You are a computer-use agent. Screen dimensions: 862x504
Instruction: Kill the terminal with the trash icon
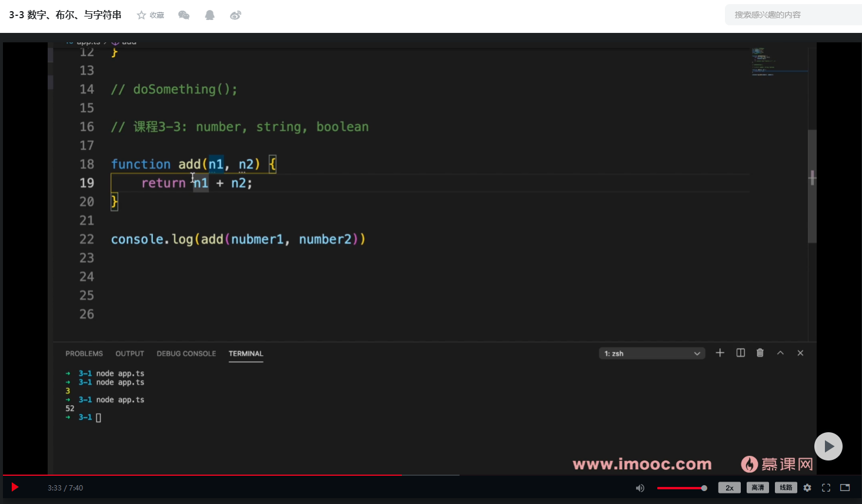point(760,353)
